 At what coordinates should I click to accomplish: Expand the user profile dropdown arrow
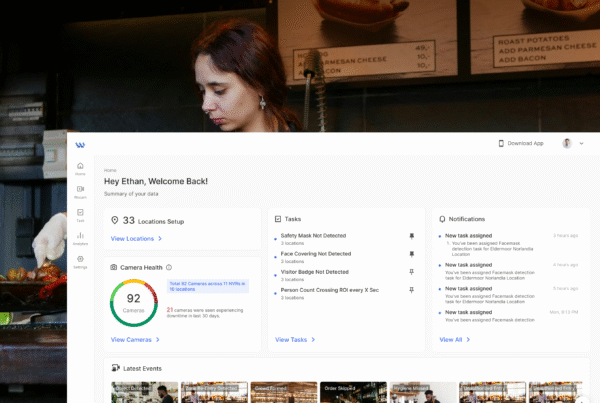coord(581,144)
